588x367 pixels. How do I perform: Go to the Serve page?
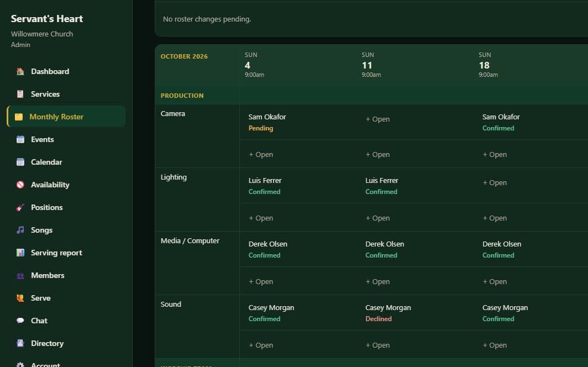click(x=66, y=298)
